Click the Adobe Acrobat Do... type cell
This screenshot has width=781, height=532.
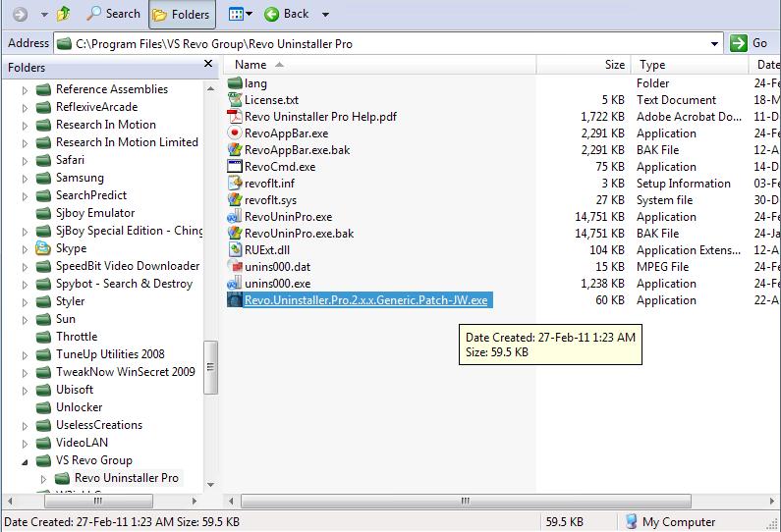(689, 117)
